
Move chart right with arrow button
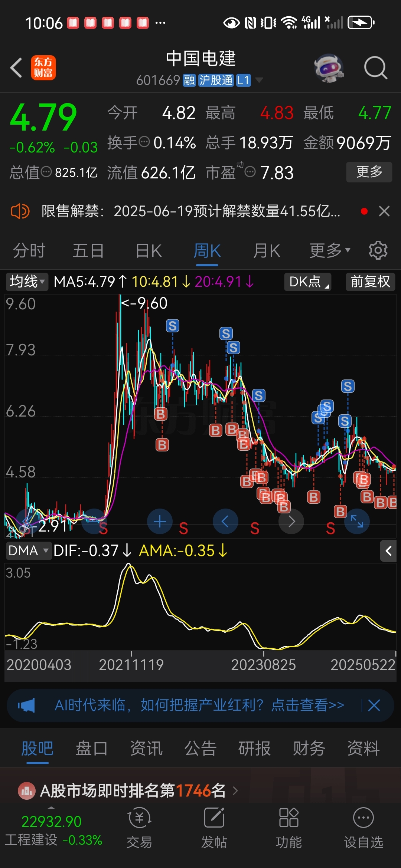pyautogui.click(x=291, y=521)
